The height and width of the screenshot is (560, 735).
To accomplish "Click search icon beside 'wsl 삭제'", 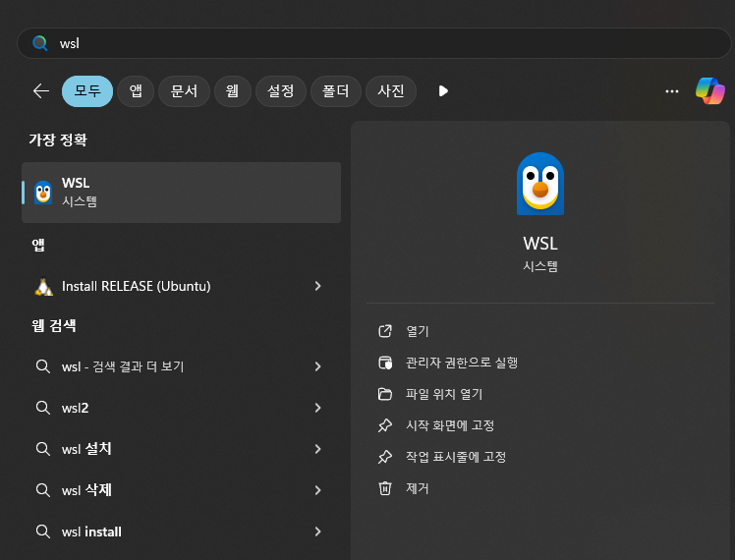I will pos(43,490).
